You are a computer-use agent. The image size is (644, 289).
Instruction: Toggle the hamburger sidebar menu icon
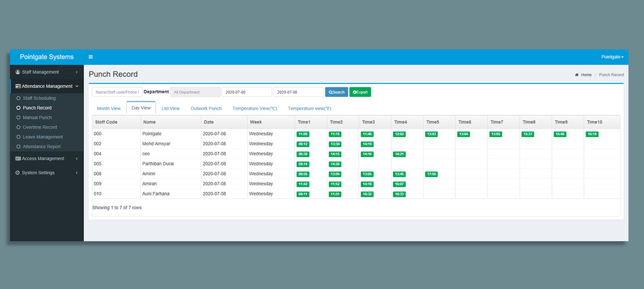(90, 57)
